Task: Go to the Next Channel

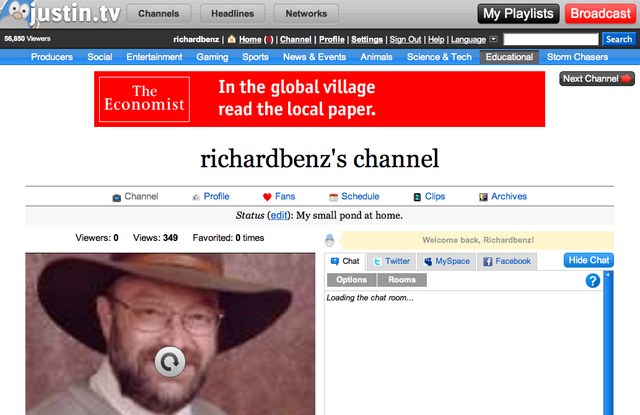Action: pyautogui.click(x=597, y=79)
